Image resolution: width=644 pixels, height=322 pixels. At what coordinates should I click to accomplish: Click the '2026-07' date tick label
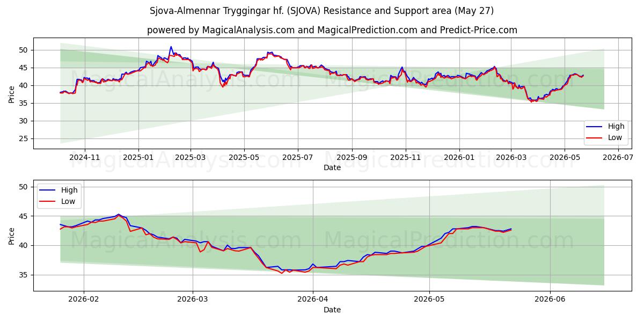(618, 158)
